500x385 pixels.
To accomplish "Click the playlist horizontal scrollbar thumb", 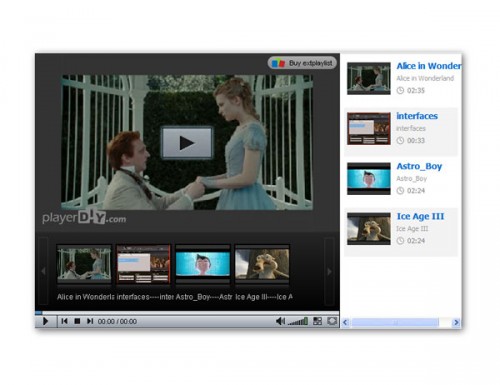I will click(395, 322).
